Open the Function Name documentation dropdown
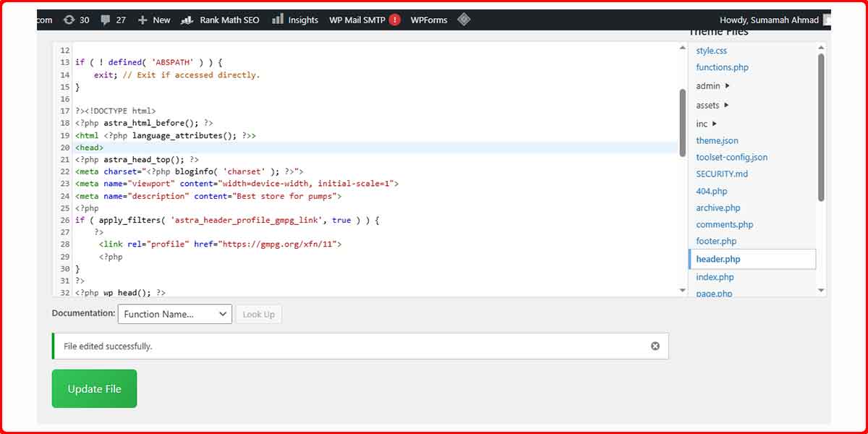The height and width of the screenshot is (434, 868). tap(175, 314)
